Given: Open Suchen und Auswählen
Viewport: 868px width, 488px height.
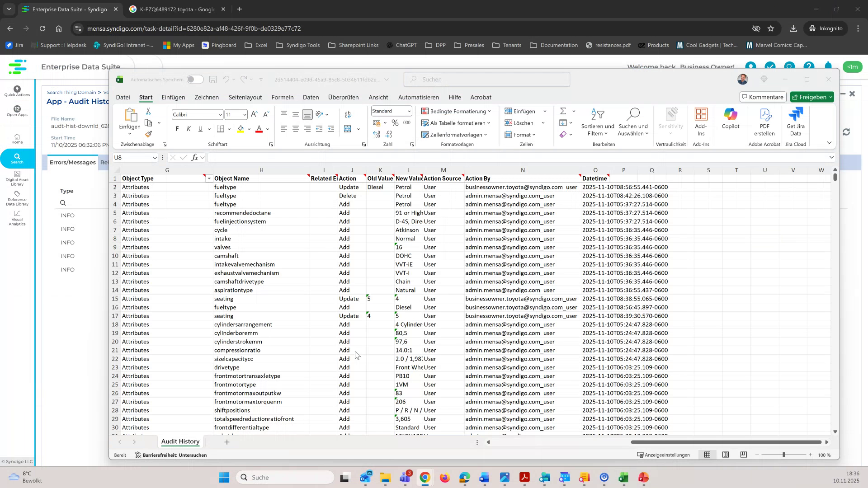Looking at the screenshot, I should click(633, 122).
